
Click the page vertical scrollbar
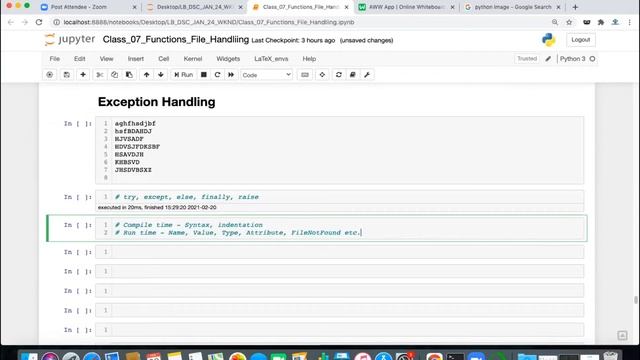(x=636, y=300)
